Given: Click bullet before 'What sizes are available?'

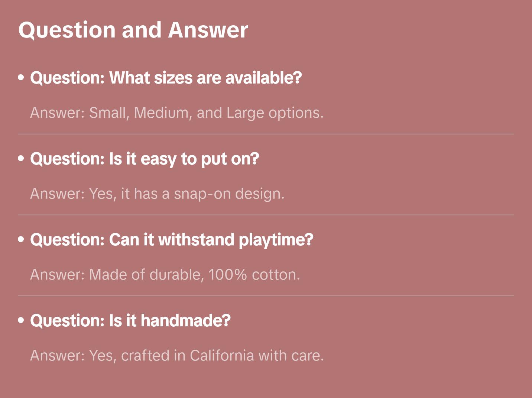Looking at the screenshot, I should [21, 78].
